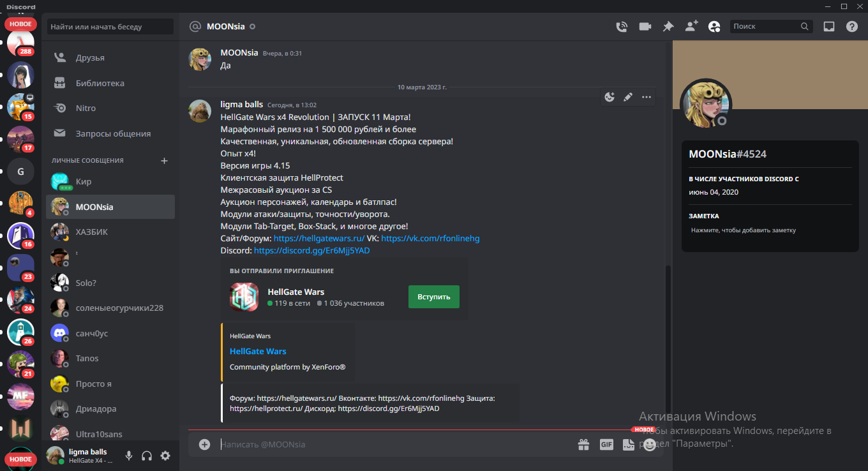Open pinned messages

pyautogui.click(x=668, y=26)
